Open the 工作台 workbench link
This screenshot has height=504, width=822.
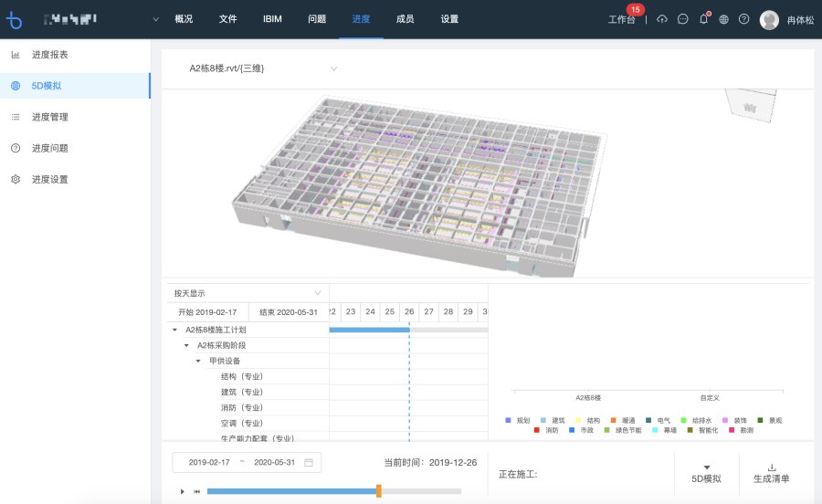621,19
